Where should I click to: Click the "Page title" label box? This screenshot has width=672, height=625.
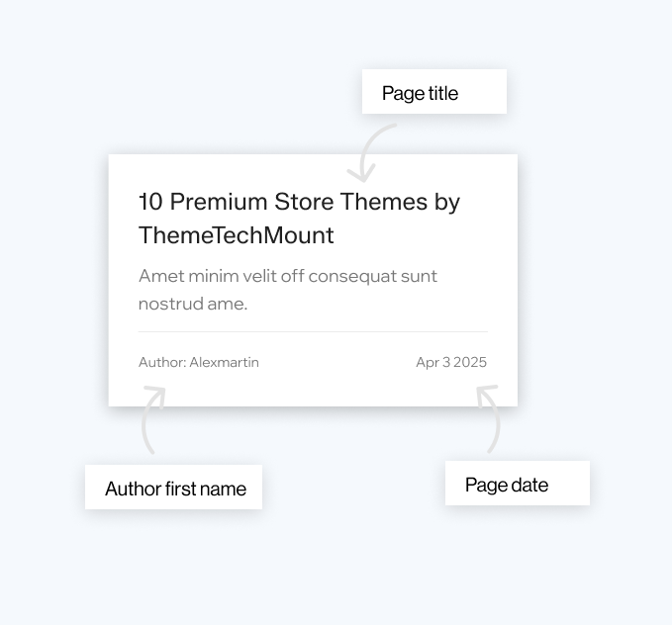point(433,92)
